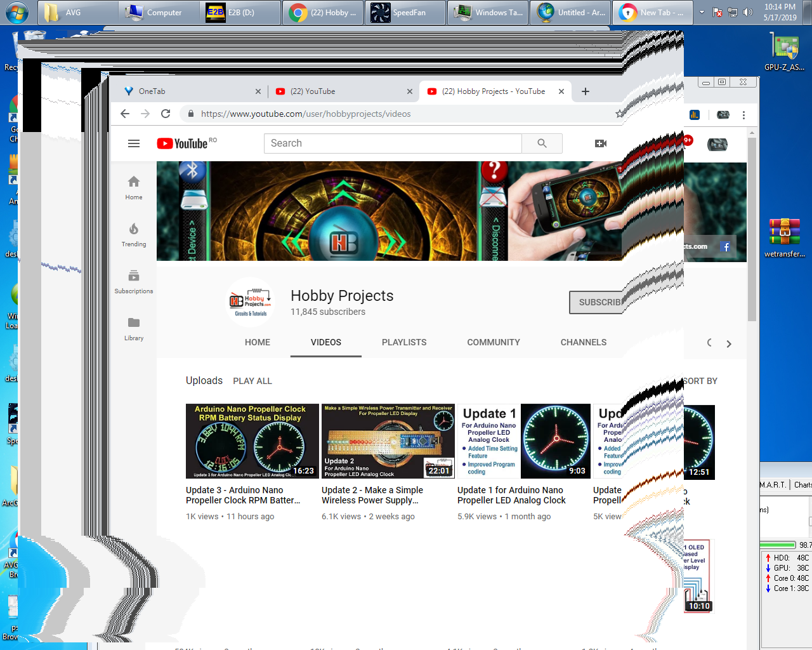Open the account avatar menu
The image size is (812, 650).
pos(717,144)
